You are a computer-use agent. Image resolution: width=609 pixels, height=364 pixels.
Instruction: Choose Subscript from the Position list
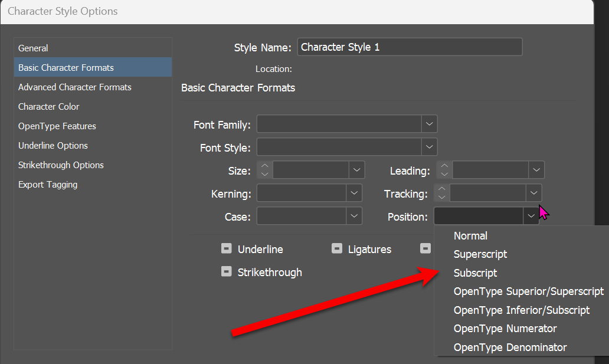pos(475,273)
